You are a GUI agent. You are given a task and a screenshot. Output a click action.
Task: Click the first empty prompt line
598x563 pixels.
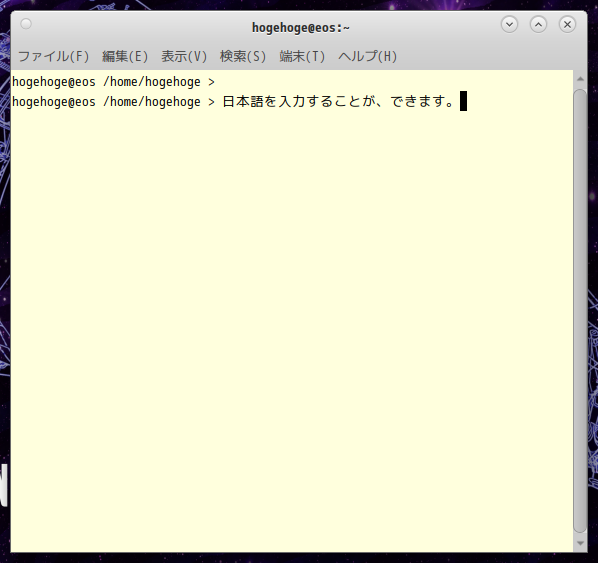(x=113, y=82)
